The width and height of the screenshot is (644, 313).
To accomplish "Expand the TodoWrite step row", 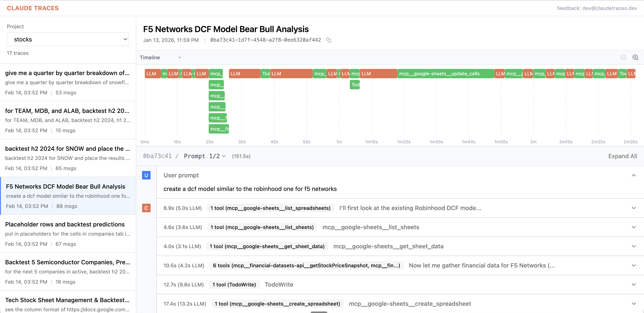I will coord(634,285).
